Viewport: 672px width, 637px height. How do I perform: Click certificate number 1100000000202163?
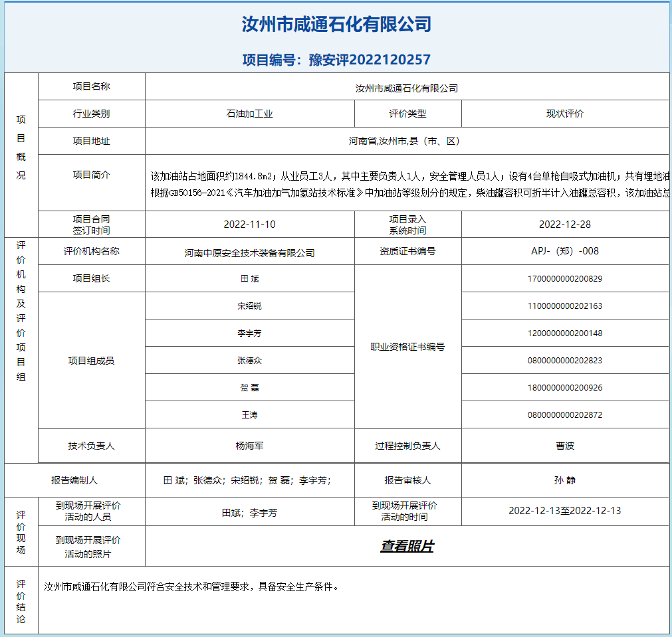point(565,306)
